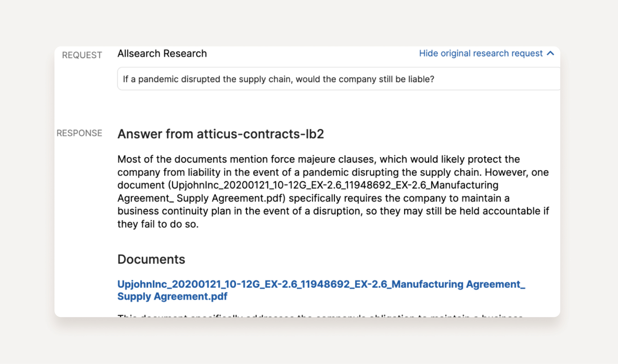Click atticus-contracts-lb2 source name in the heading
The height and width of the screenshot is (364, 618).
pos(260,134)
